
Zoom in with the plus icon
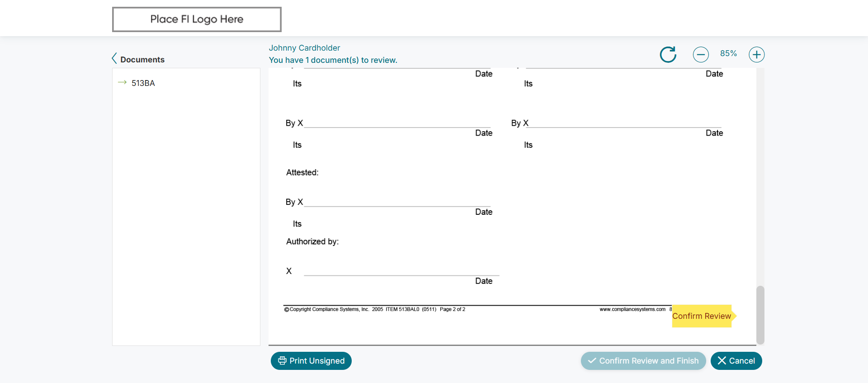[x=756, y=55]
